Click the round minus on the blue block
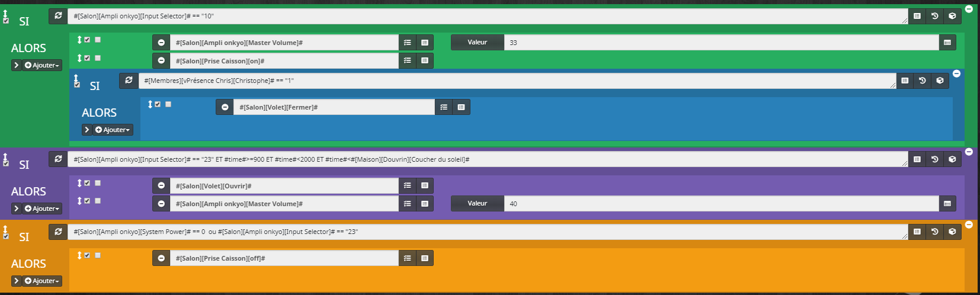980x295 pixels. [956, 73]
